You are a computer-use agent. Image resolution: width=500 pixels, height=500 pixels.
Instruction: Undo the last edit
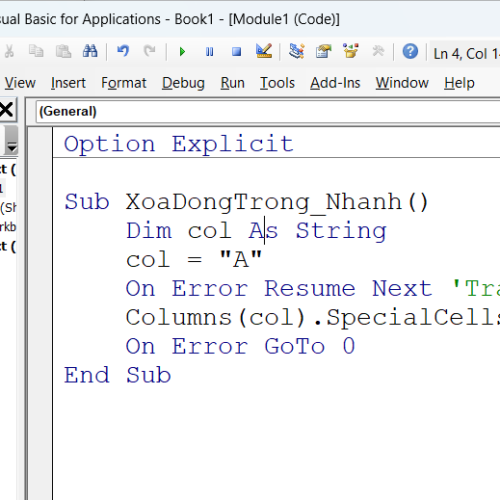[x=123, y=51]
